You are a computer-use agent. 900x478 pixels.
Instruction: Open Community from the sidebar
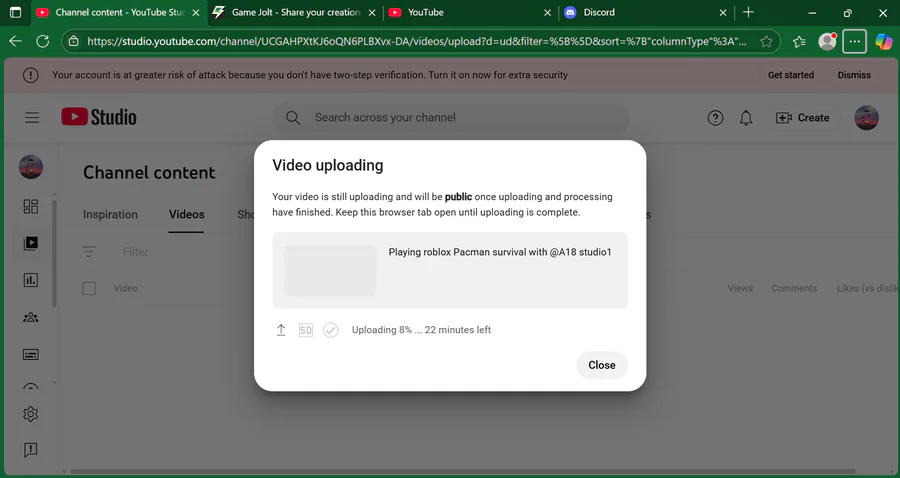tap(30, 317)
